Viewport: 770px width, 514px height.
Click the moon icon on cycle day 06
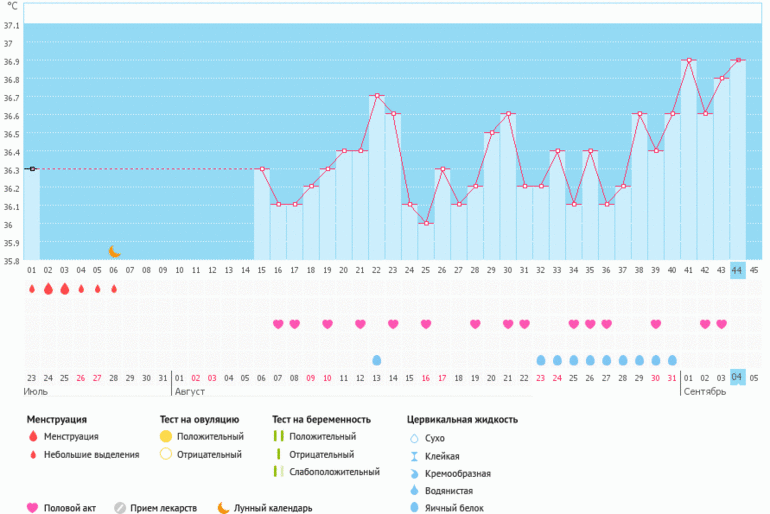[114, 251]
